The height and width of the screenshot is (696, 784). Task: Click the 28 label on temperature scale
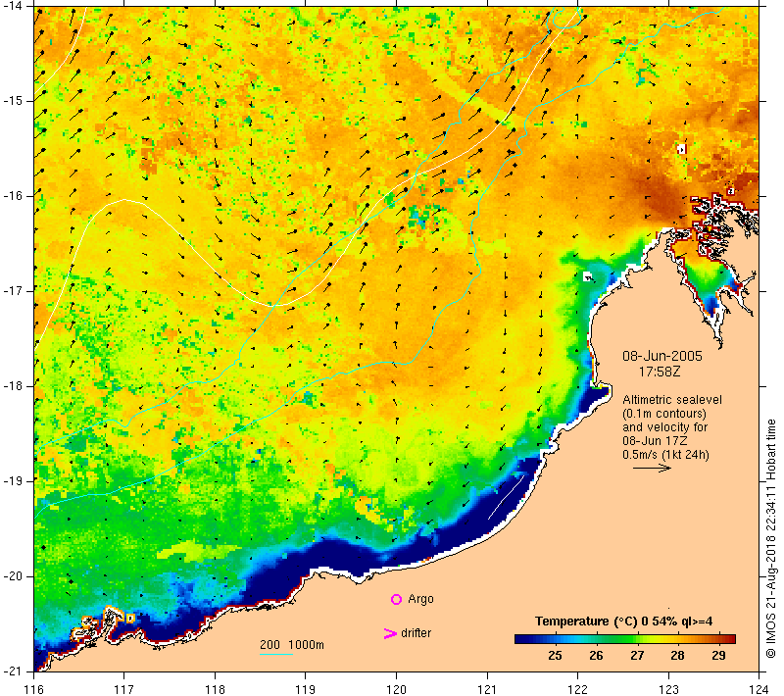click(677, 655)
